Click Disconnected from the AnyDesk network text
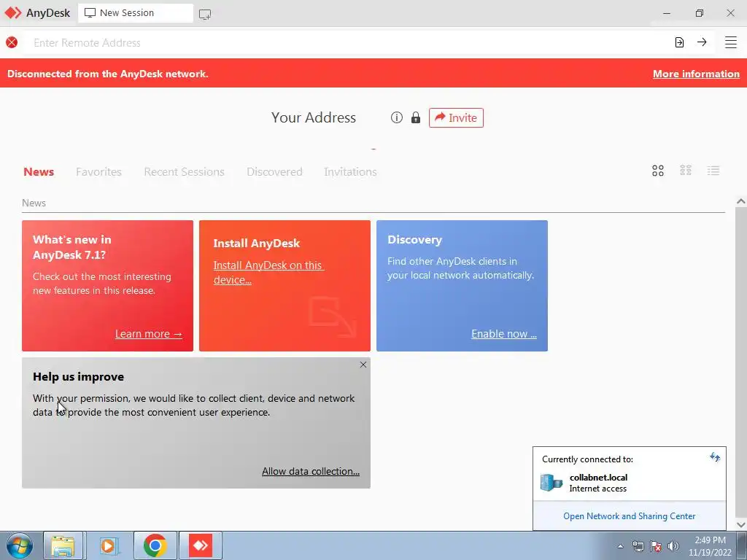 click(x=108, y=74)
